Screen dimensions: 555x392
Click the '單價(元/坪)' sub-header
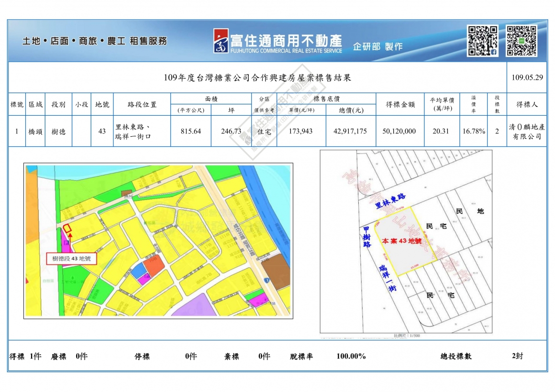pyautogui.click(x=301, y=110)
